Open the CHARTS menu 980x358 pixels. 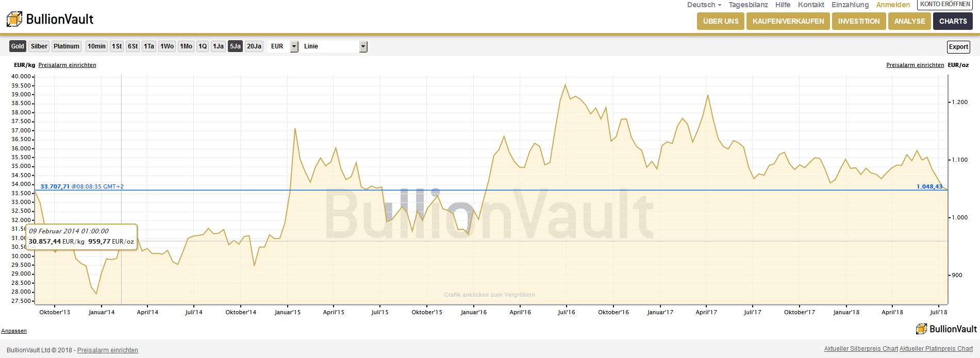pyautogui.click(x=953, y=21)
